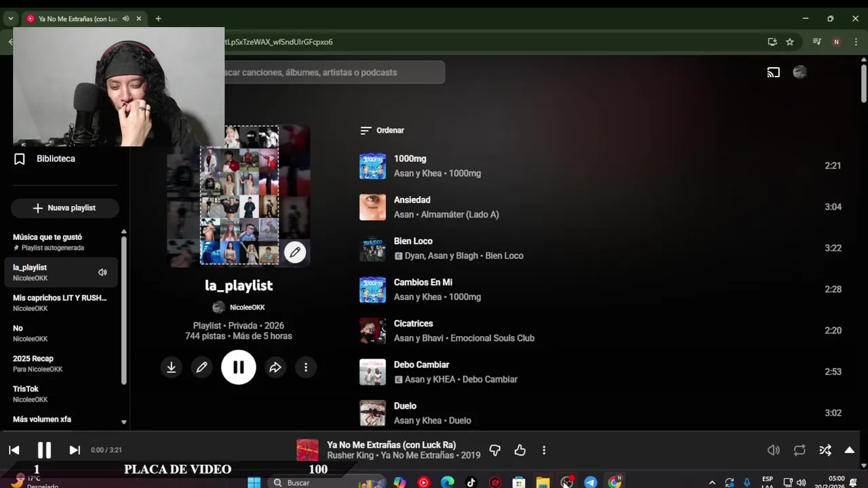Open browser media control button
This screenshot has height=488, width=868.
click(817, 42)
